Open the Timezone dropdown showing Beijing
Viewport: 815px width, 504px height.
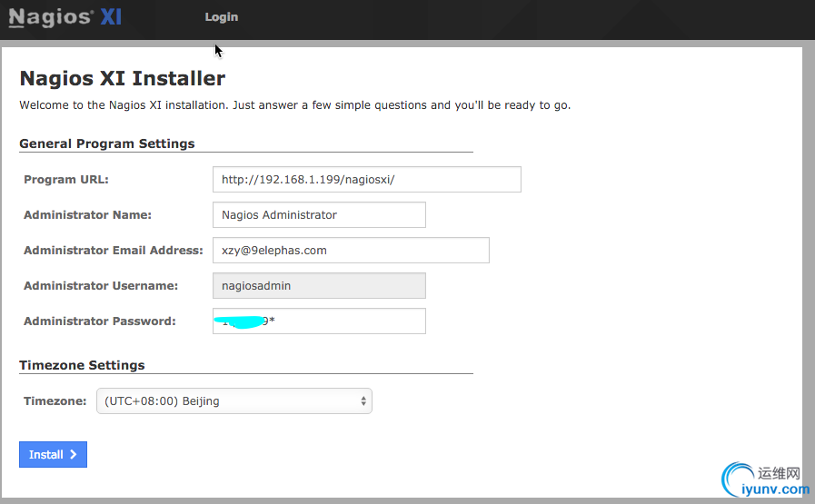tap(234, 401)
